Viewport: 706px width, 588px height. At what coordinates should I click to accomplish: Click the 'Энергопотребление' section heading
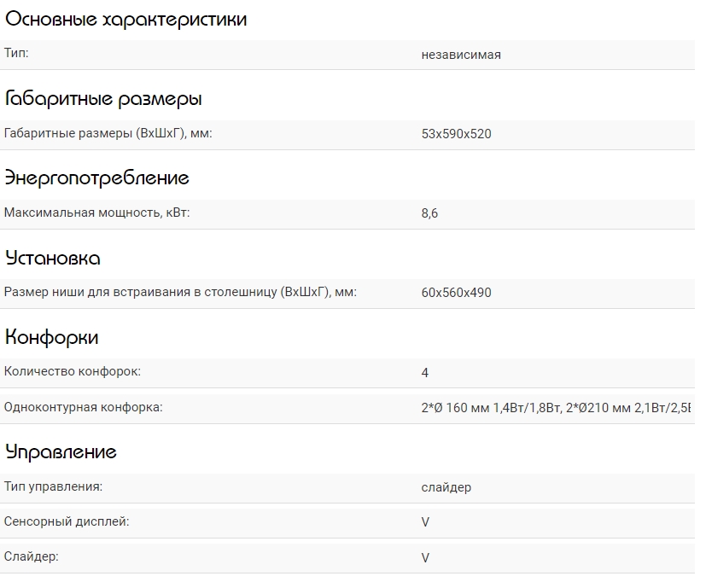coord(96,178)
